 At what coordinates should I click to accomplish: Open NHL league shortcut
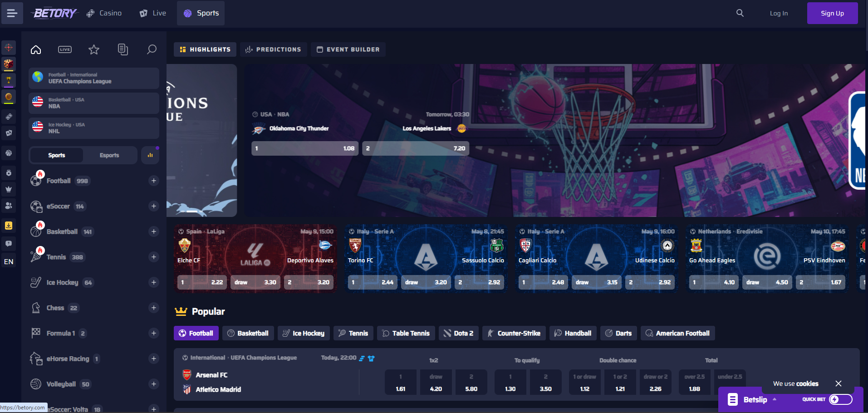[94, 128]
